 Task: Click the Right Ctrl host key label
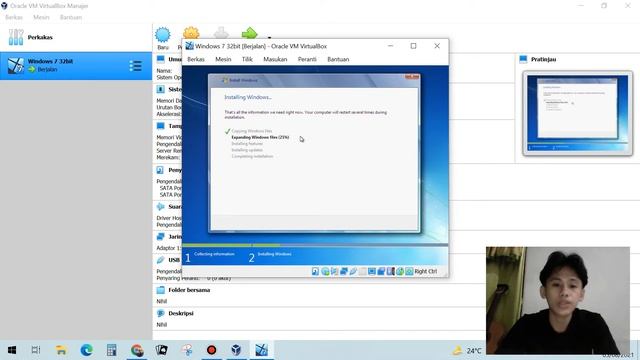[x=426, y=271]
